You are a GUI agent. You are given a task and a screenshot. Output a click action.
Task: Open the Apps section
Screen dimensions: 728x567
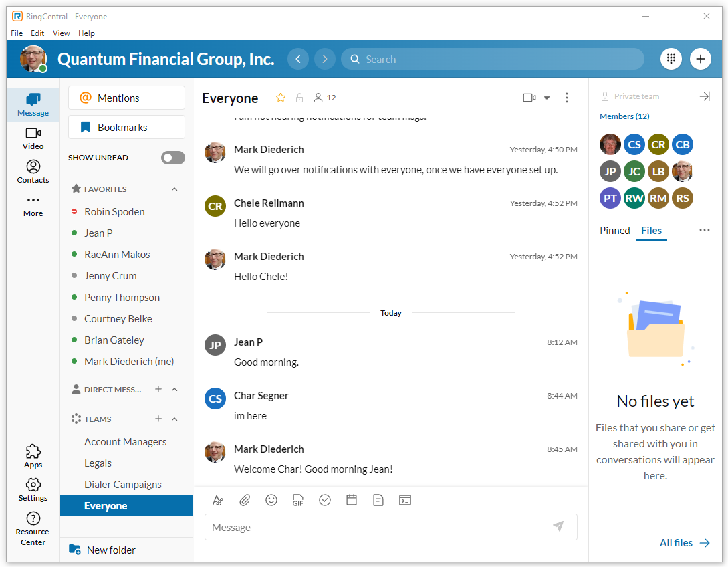(x=33, y=457)
